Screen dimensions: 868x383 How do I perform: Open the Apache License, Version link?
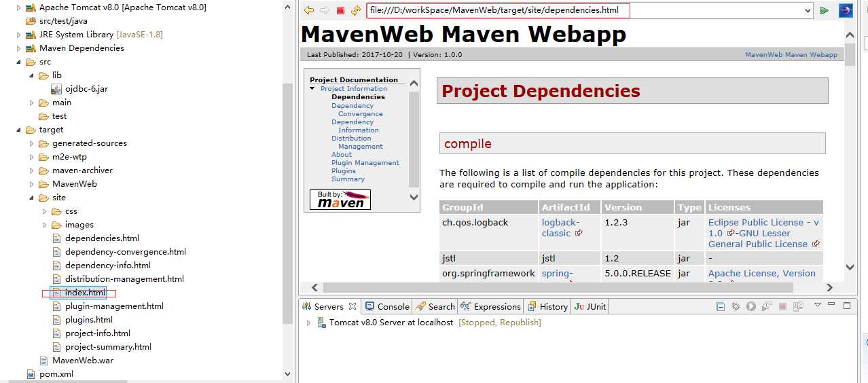click(x=762, y=274)
